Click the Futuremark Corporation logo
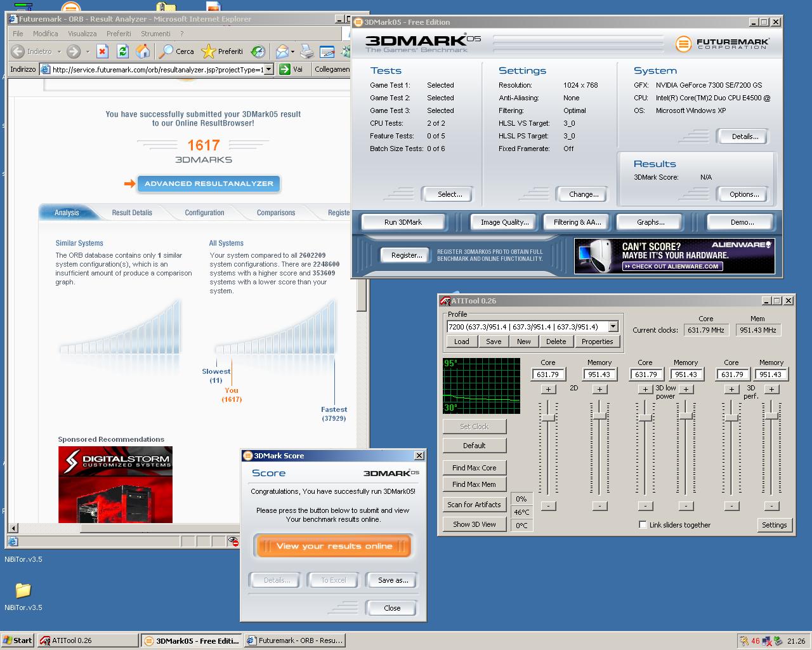 (723, 44)
